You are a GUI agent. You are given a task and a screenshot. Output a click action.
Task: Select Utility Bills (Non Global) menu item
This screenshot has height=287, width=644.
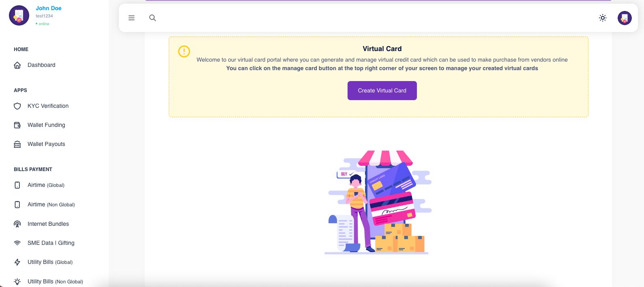tap(55, 281)
